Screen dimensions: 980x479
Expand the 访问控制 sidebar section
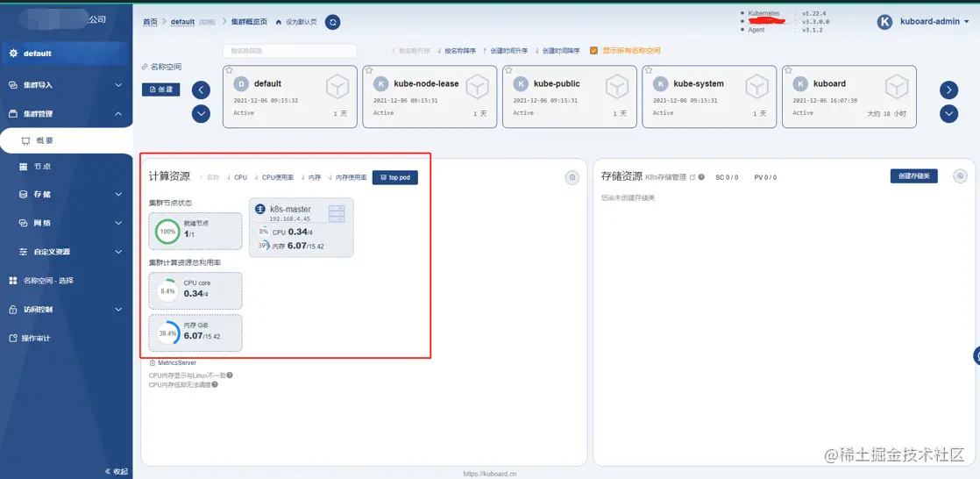(67, 309)
